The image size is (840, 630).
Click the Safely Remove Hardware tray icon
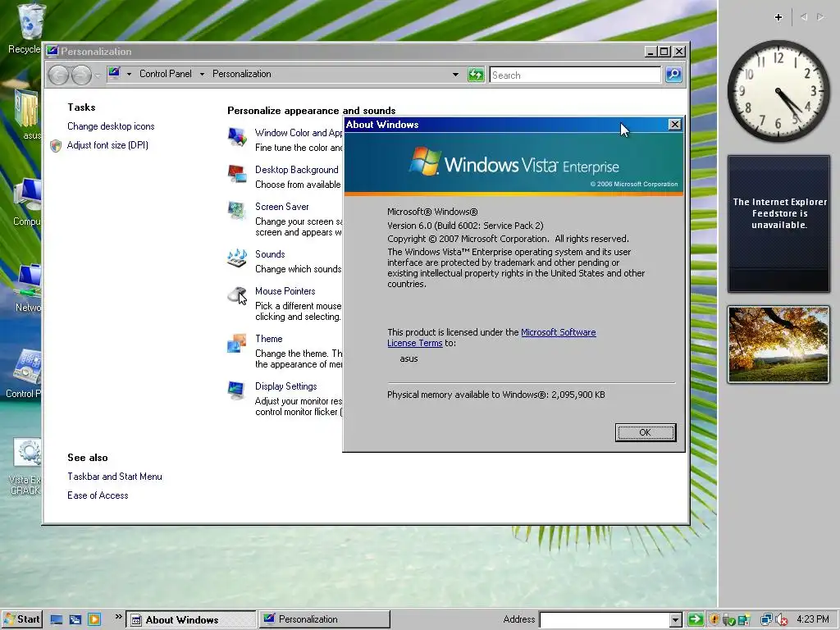[x=728, y=620]
